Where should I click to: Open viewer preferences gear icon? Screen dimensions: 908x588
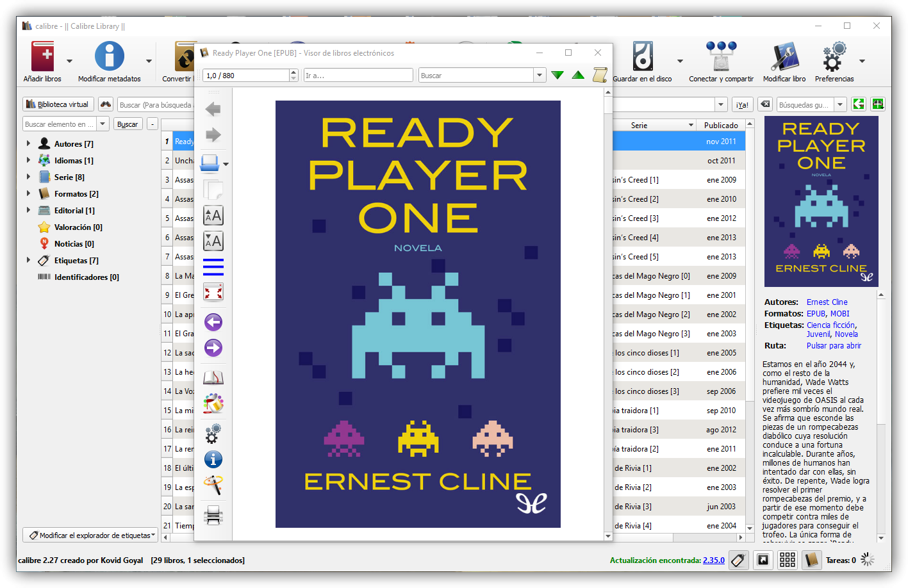(213, 433)
